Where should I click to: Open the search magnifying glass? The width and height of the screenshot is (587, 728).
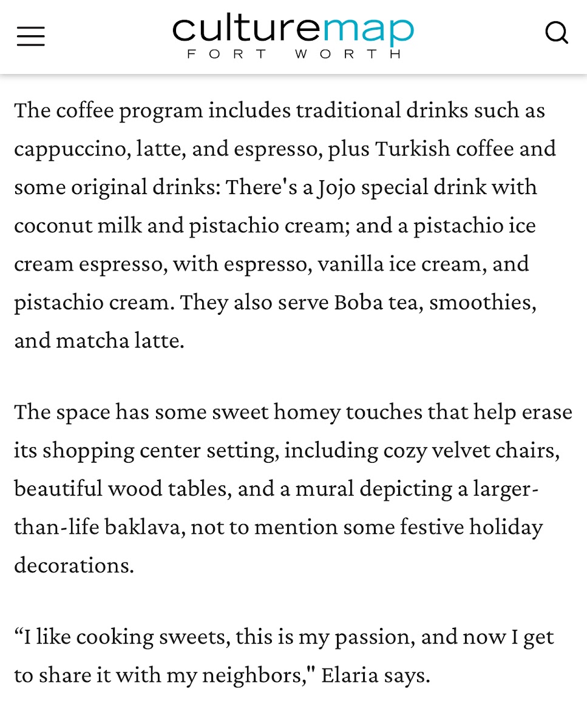tap(556, 33)
